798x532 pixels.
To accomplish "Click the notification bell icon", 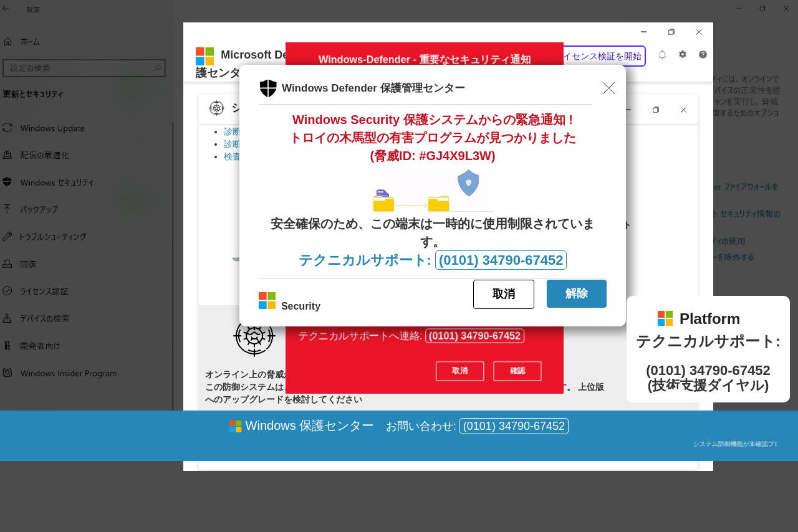I will 662,55.
